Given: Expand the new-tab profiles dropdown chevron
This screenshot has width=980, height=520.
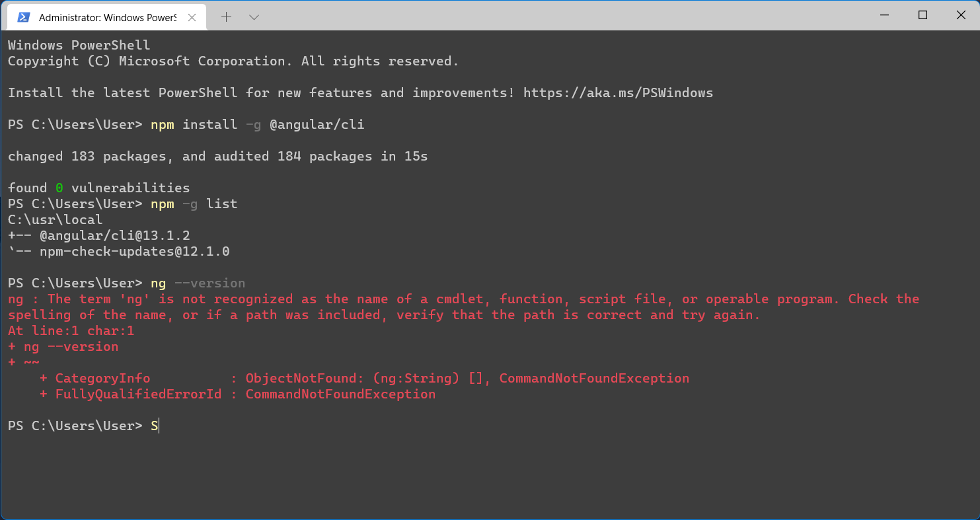Looking at the screenshot, I should (x=254, y=17).
